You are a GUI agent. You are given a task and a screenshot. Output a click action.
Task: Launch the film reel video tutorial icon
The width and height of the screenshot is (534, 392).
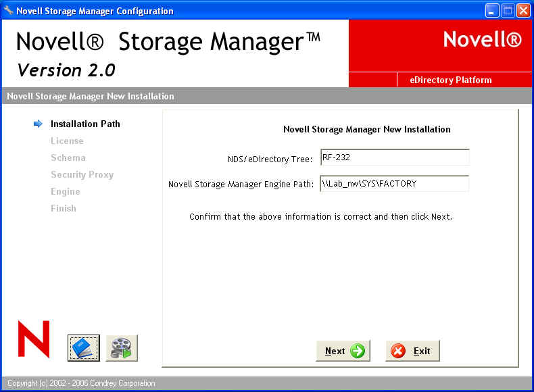(122, 347)
